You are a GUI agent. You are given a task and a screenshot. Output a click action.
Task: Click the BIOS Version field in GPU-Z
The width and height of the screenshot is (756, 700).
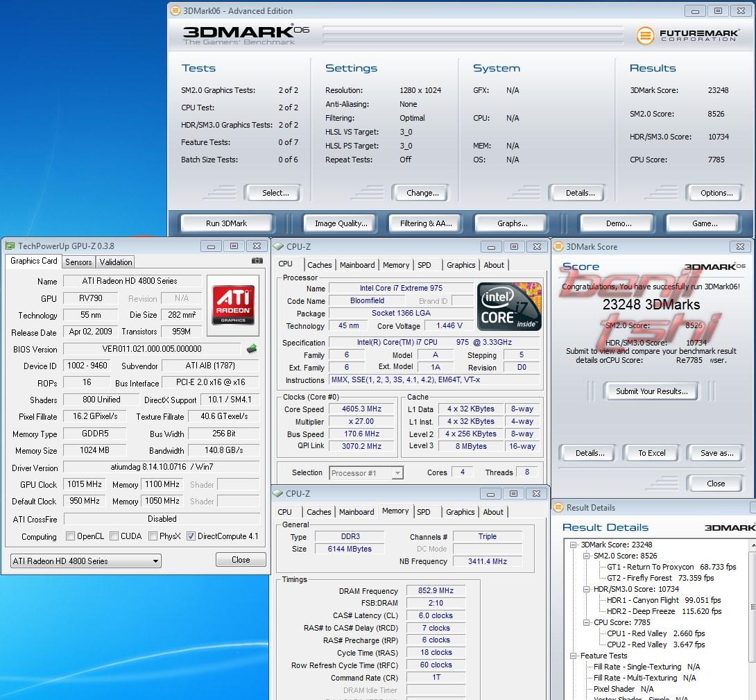point(152,348)
